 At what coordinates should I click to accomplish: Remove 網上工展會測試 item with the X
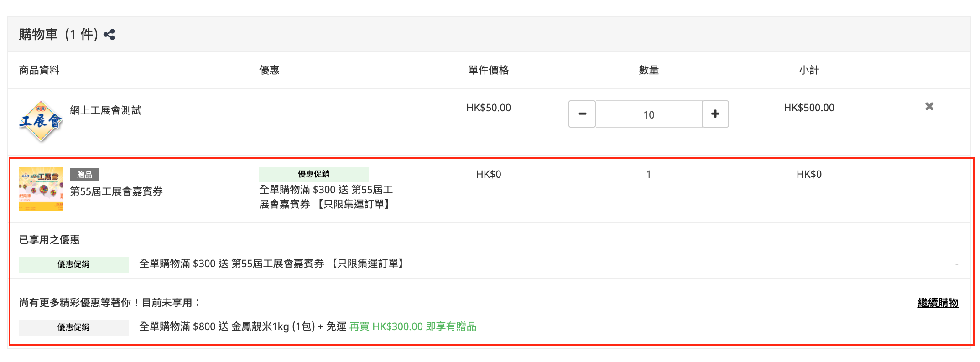929,107
